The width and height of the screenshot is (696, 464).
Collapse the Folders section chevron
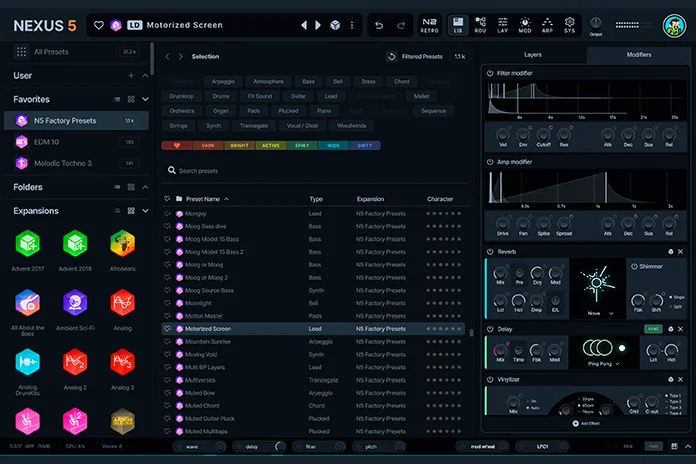click(145, 187)
